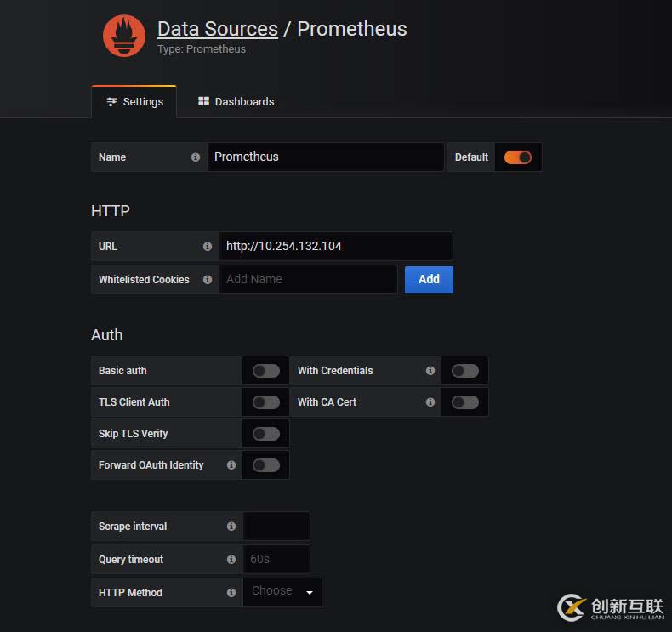The image size is (672, 632).
Task: Enable Skip TLS Verify
Action: [266, 434]
